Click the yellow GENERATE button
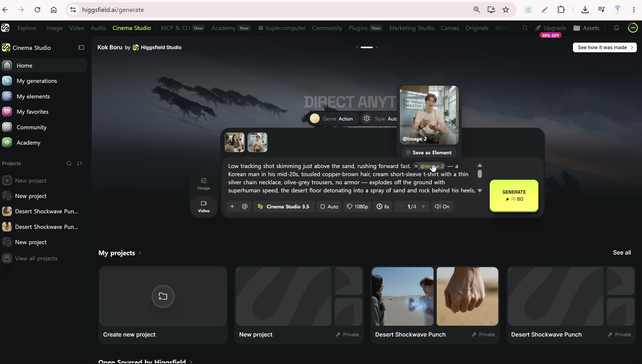Viewport: 642px width, 364px height. [x=514, y=196]
